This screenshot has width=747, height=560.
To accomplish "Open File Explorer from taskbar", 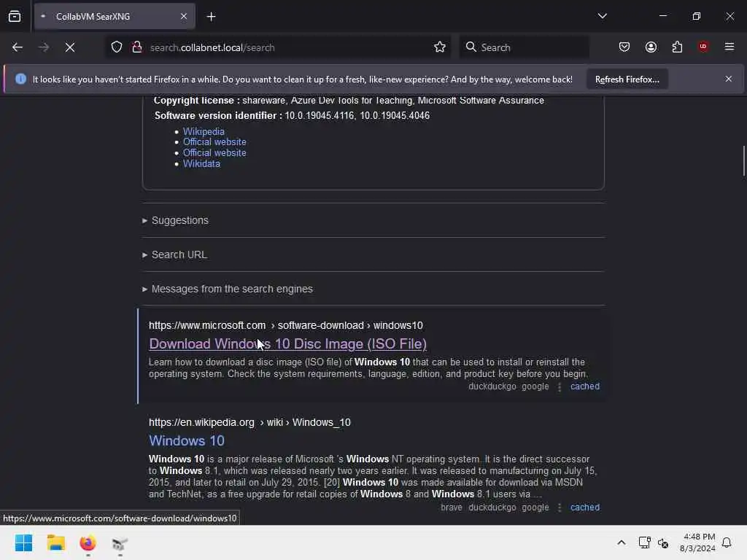I will (55, 542).
